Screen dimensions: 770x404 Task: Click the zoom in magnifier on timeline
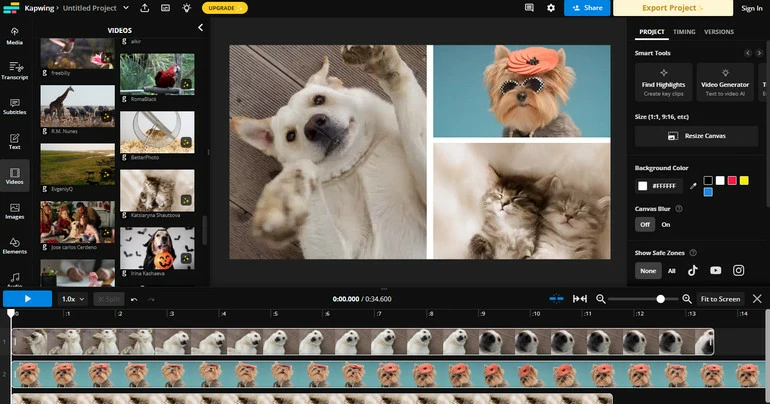click(x=687, y=299)
